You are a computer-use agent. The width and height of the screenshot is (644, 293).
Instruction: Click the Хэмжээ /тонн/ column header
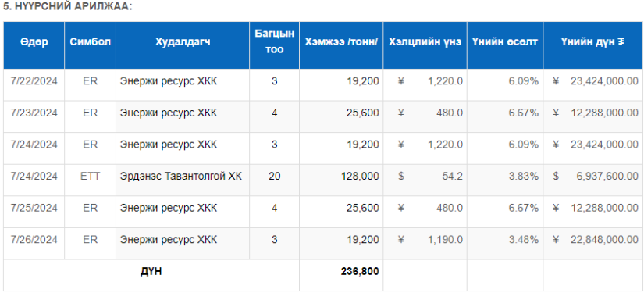tap(341, 45)
